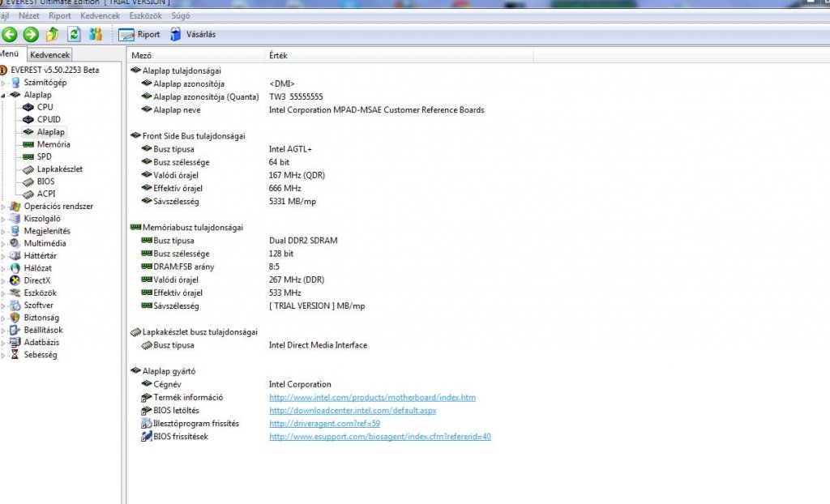Switch to the Kedvencek tab in the sidebar
Viewport: 830px width, 504px height.
point(49,54)
